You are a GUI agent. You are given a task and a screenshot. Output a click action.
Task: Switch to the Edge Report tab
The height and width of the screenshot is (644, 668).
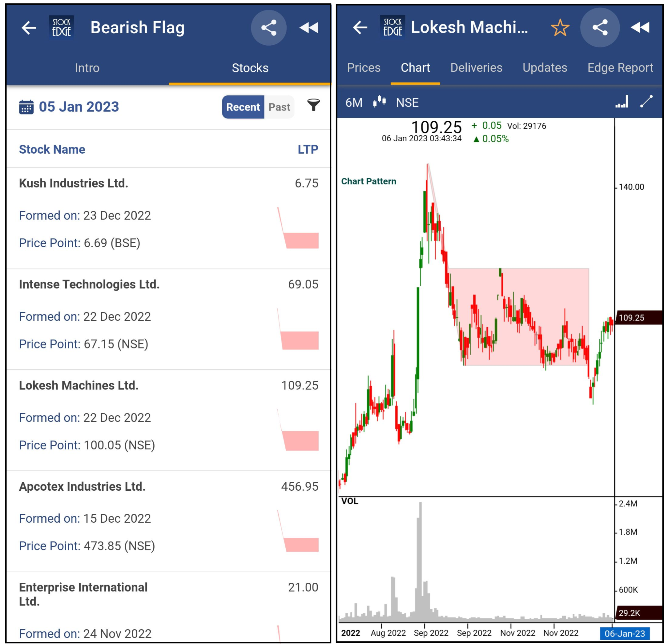[620, 68]
